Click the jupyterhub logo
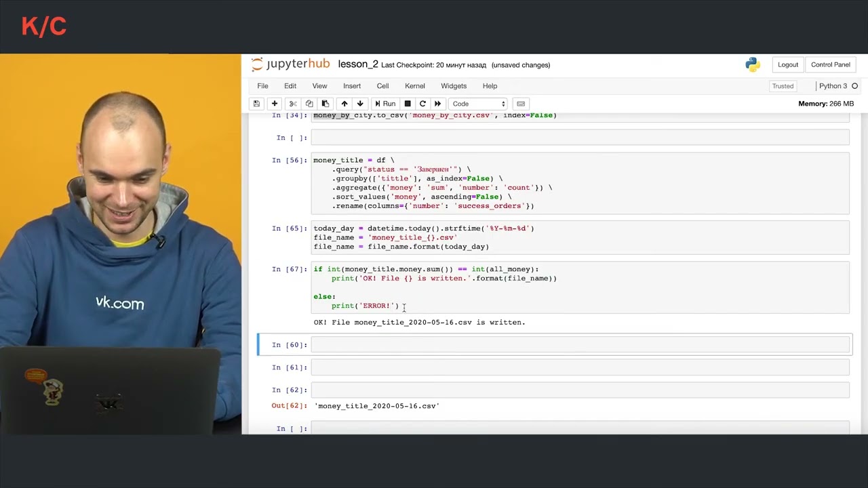Viewport: 868px width, 488px height. (290, 64)
